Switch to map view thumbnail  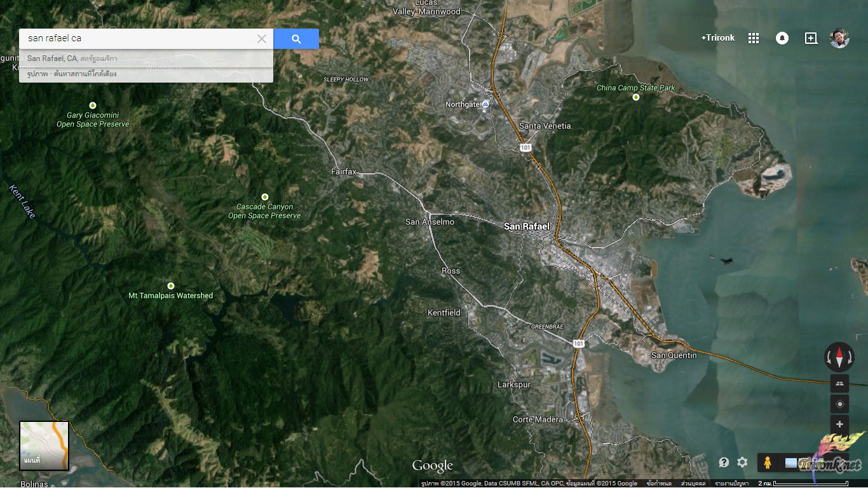click(x=44, y=445)
